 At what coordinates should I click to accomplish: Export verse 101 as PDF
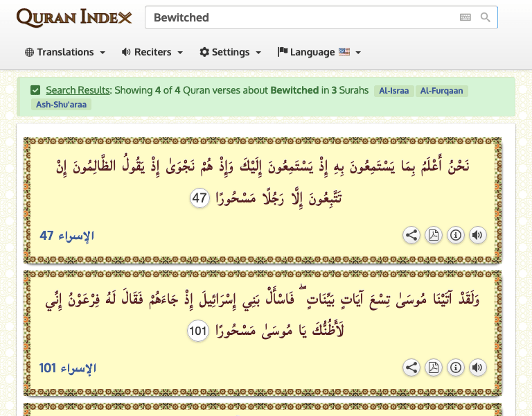(x=434, y=367)
